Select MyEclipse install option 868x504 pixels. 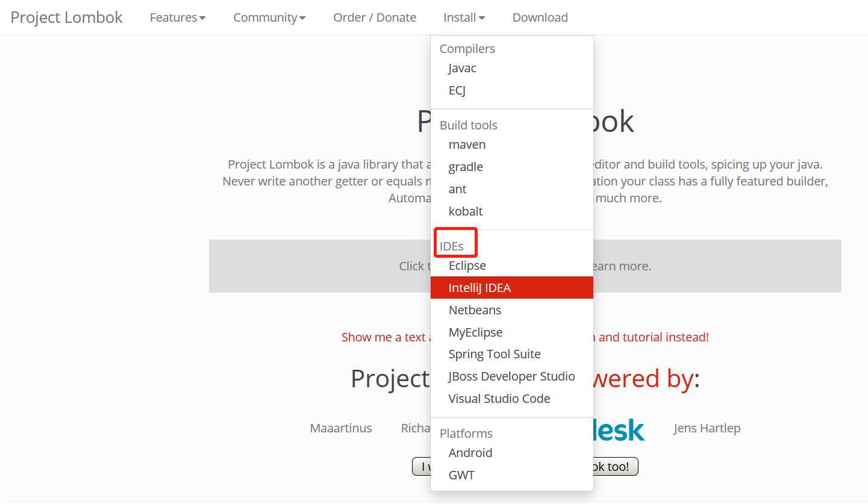tap(475, 332)
